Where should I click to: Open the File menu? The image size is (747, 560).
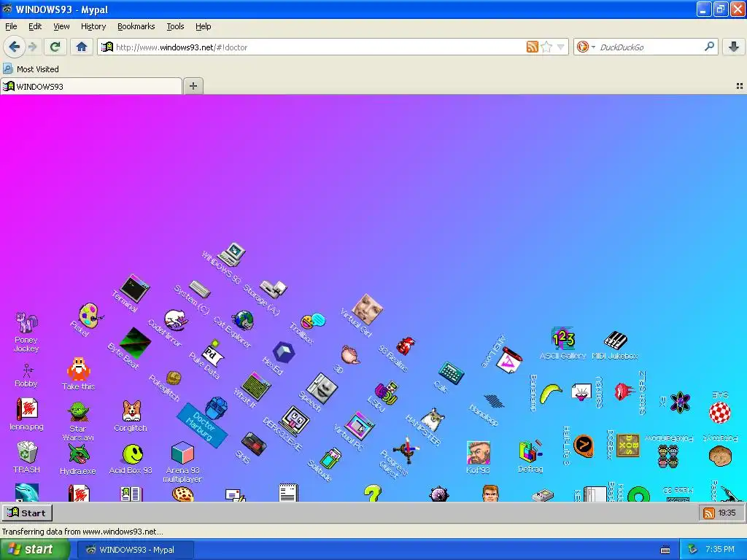pyautogui.click(x=11, y=26)
